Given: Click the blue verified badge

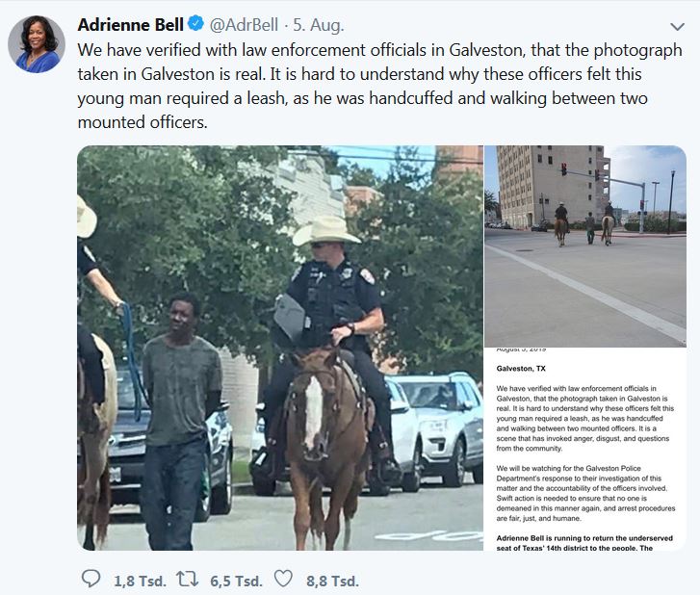Looking at the screenshot, I should click(x=195, y=23).
